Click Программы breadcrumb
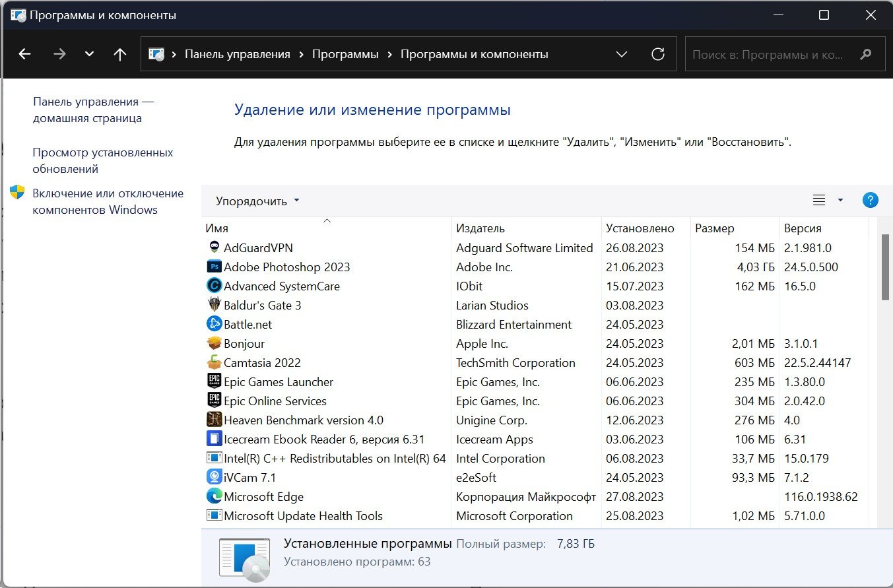The height and width of the screenshot is (588, 893). [x=345, y=54]
